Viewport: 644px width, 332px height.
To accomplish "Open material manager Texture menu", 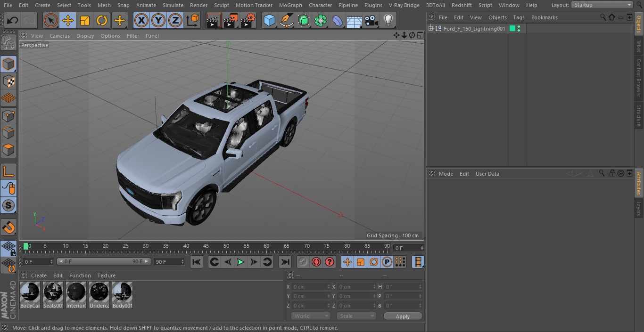I will (106, 275).
